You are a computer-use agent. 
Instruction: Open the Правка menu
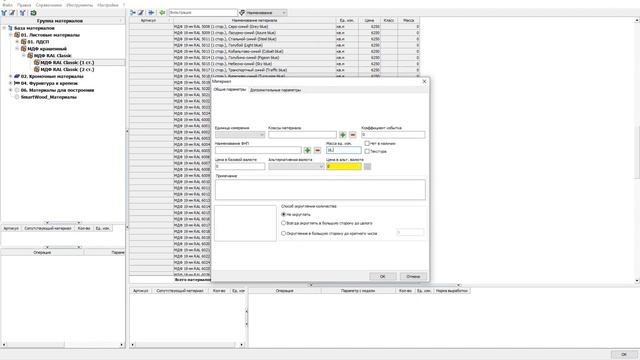[24, 5]
